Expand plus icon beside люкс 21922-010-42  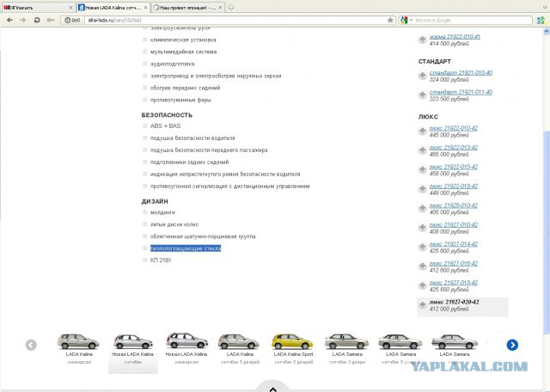pyautogui.click(x=422, y=131)
